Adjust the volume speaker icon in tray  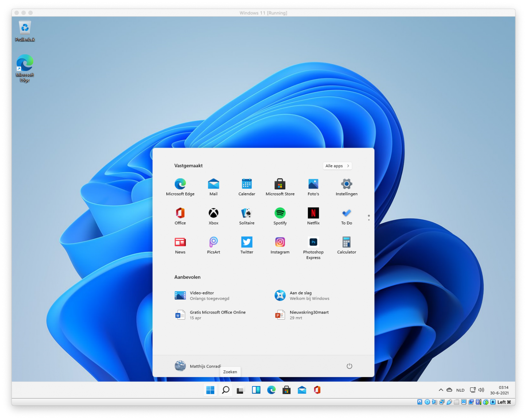tap(481, 390)
